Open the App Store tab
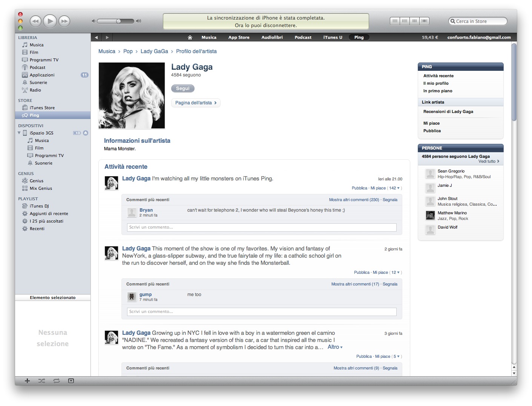This screenshot has height=406, width=532. click(x=239, y=37)
